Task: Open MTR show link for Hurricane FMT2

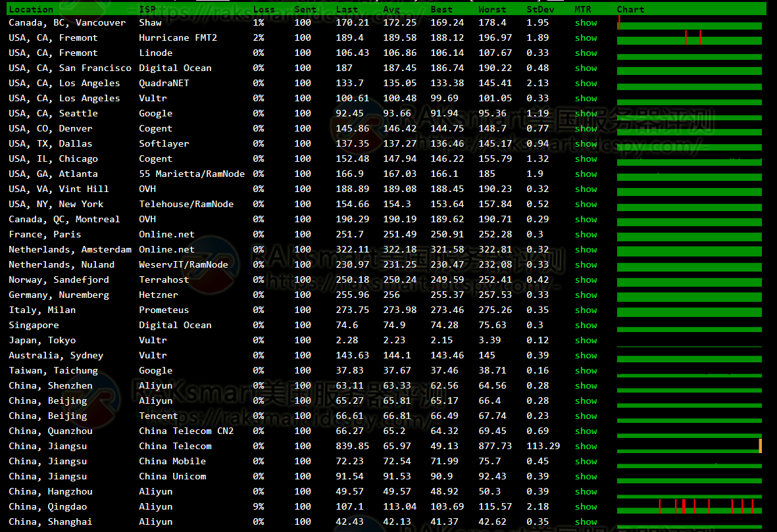Action: pyautogui.click(x=586, y=37)
